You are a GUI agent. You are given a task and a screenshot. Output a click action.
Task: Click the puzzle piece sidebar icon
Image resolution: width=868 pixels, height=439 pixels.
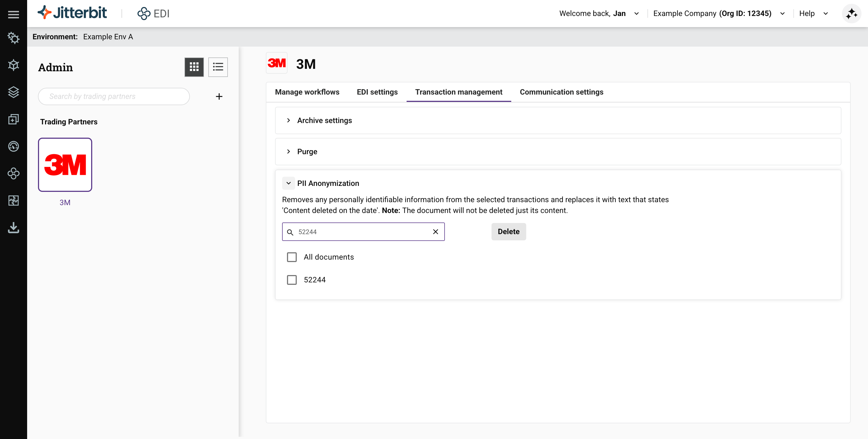pyautogui.click(x=14, y=201)
